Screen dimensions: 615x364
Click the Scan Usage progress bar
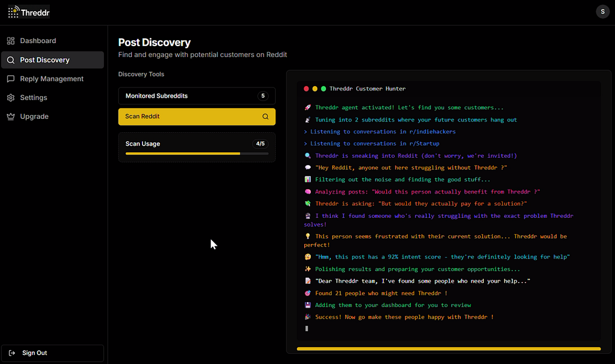coord(197,153)
